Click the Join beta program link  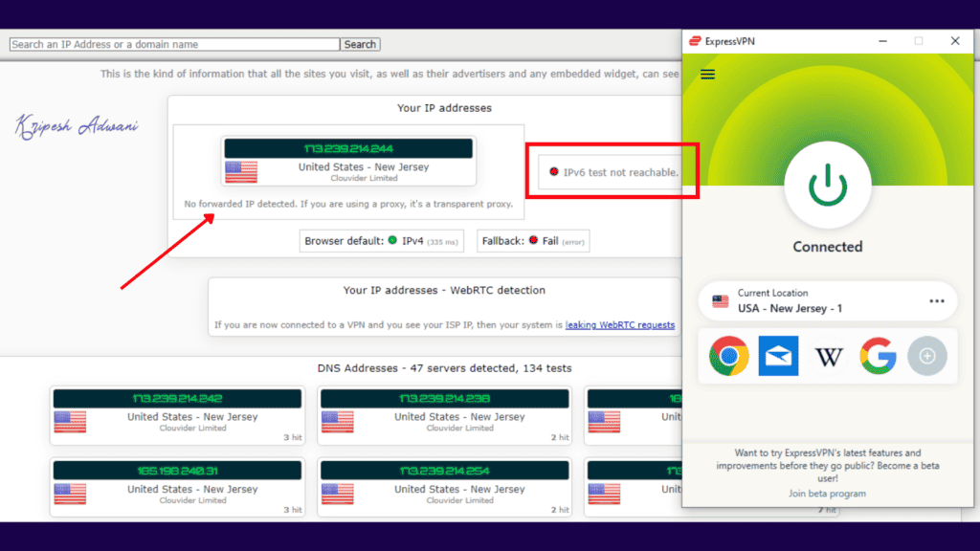(x=827, y=493)
